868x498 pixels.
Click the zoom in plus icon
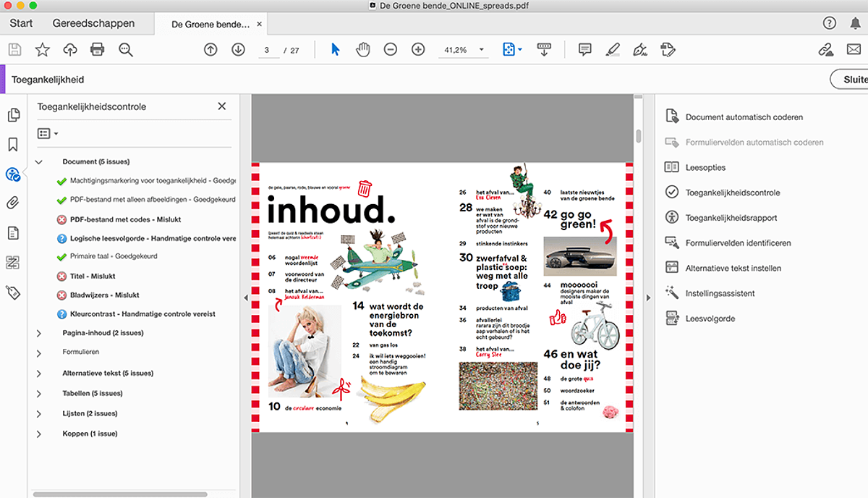(418, 49)
